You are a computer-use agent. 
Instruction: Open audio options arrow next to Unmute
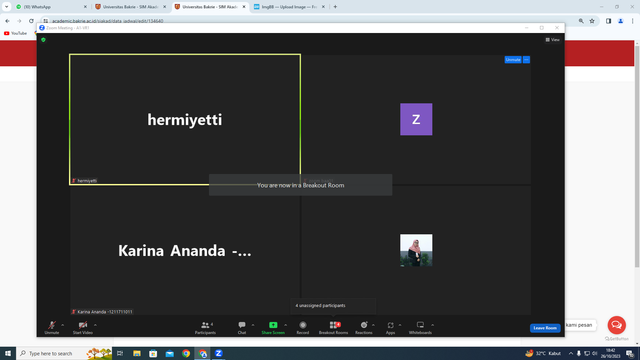coord(62,325)
